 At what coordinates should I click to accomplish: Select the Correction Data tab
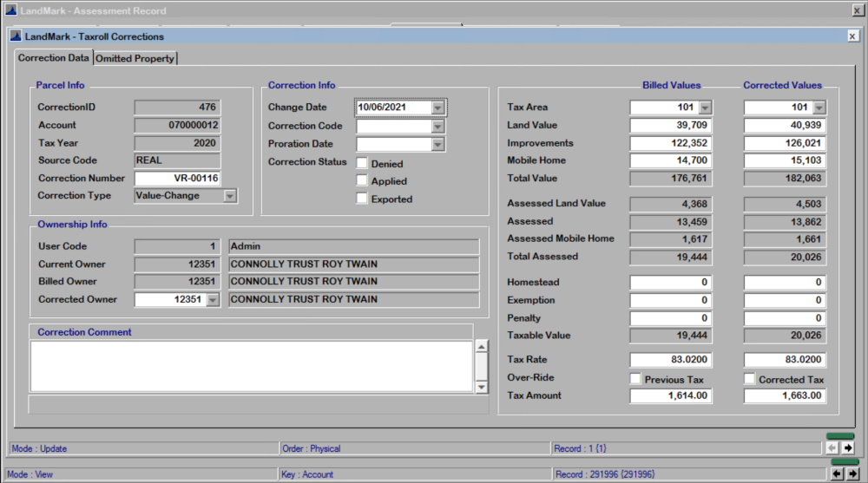pyautogui.click(x=54, y=58)
